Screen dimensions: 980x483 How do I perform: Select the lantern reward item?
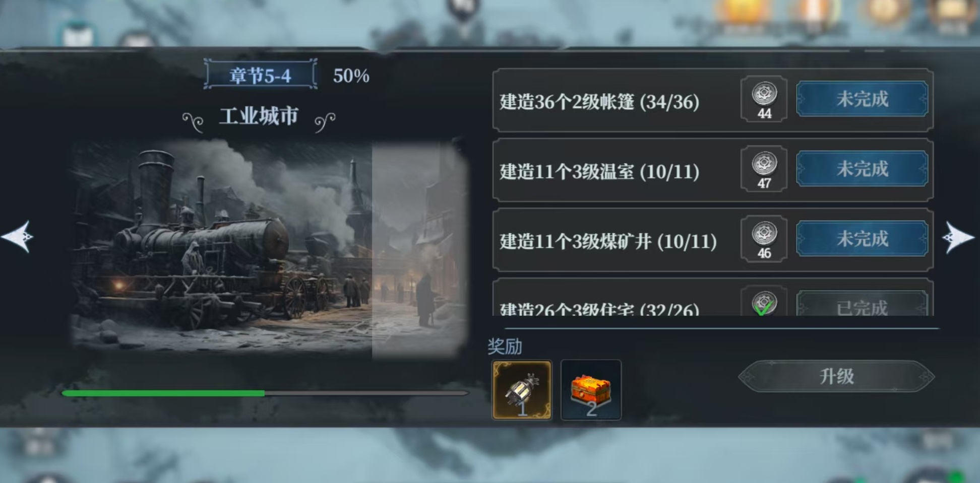[x=522, y=390]
